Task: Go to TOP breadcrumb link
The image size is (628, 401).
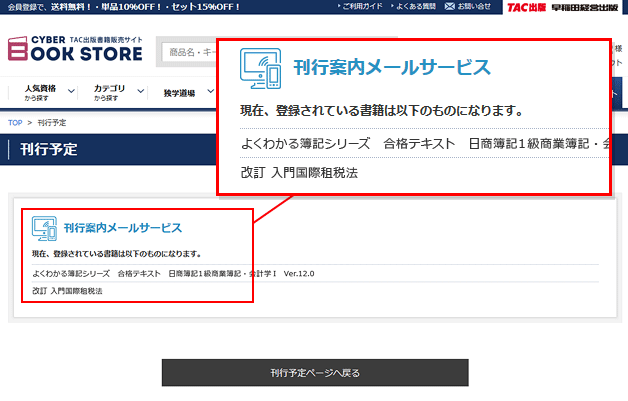Action: click(x=15, y=123)
